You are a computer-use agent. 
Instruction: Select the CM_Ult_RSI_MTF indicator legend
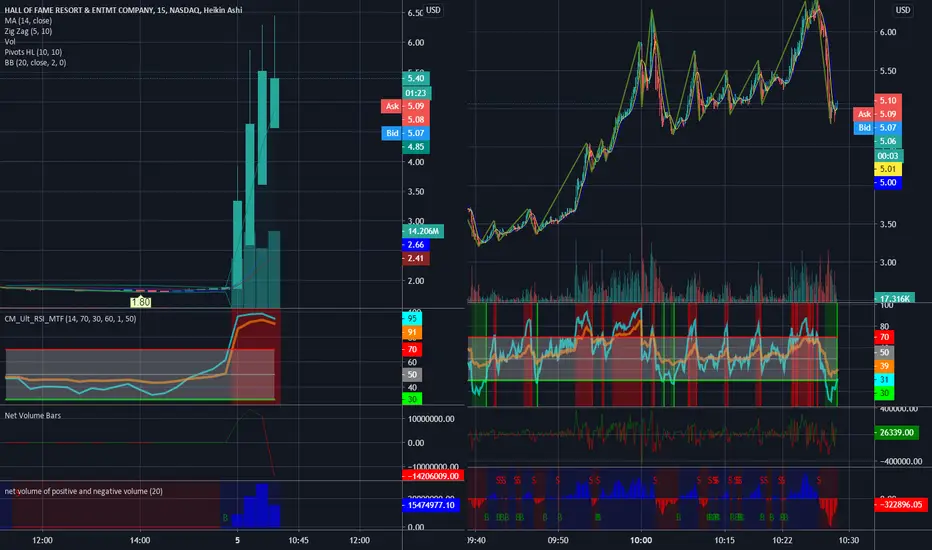[70, 319]
